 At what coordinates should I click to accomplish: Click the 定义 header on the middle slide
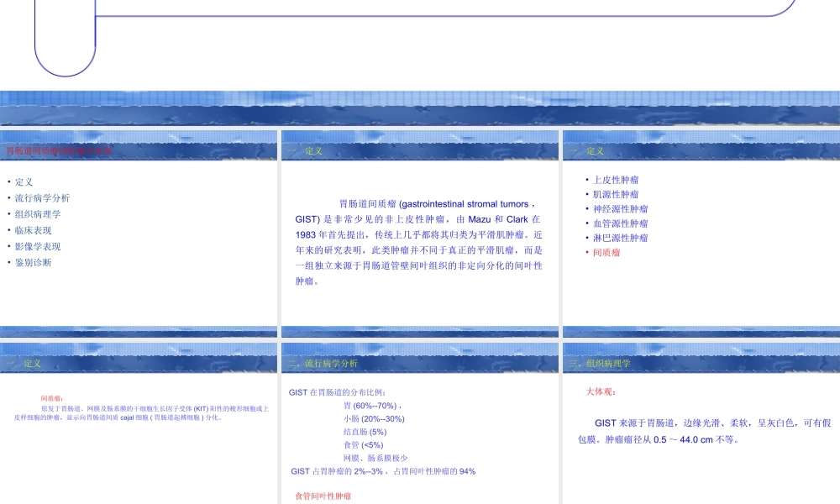[314, 151]
